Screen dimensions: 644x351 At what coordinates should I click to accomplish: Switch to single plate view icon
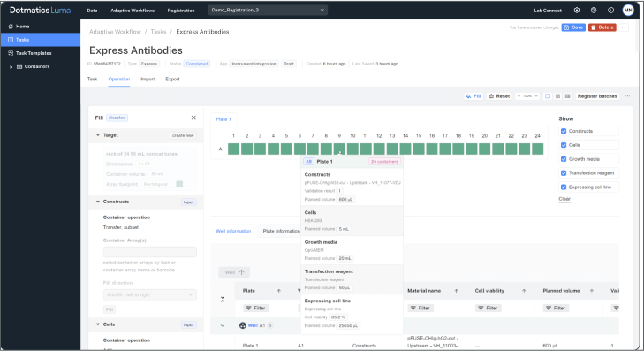(548, 96)
